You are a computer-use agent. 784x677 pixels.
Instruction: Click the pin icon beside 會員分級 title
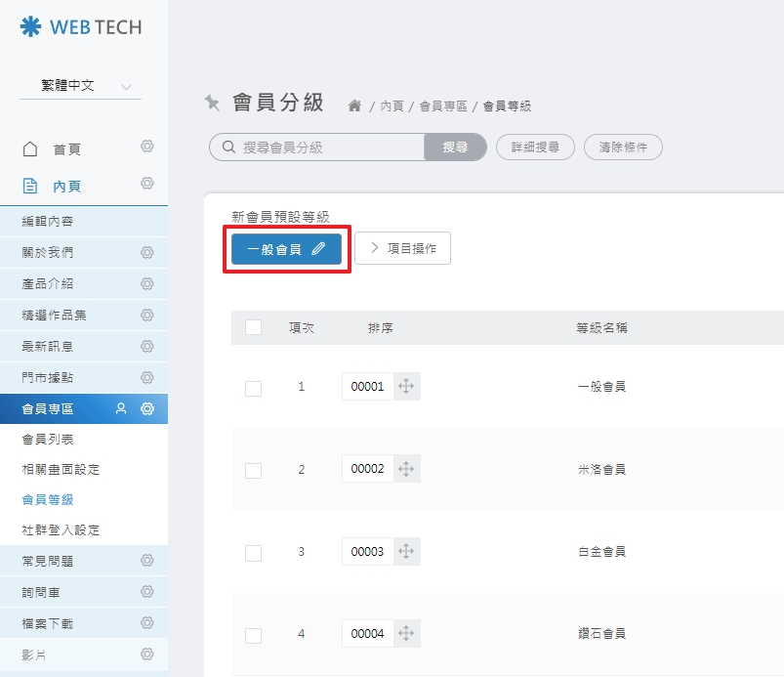(212, 104)
